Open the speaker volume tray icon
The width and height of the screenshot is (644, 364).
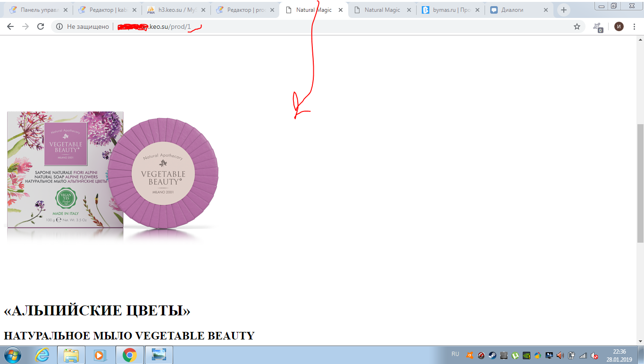tap(560, 356)
